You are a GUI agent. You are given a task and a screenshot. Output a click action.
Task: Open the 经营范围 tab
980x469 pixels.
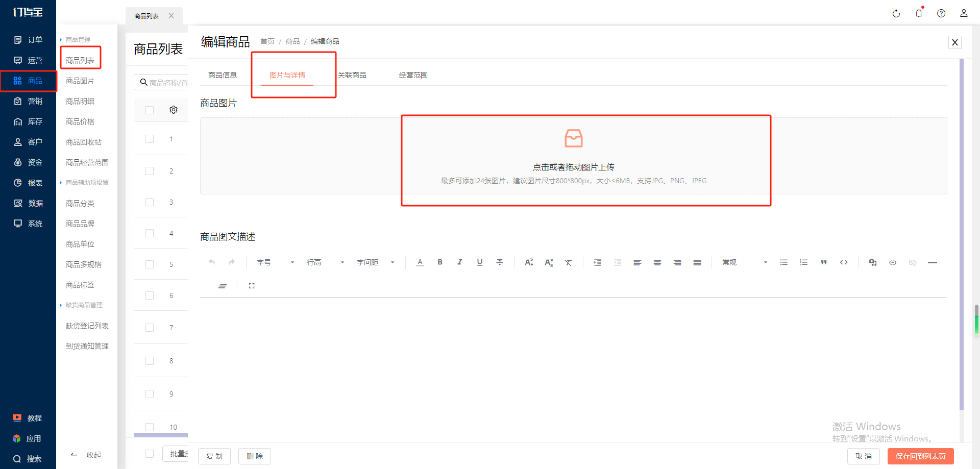[413, 75]
